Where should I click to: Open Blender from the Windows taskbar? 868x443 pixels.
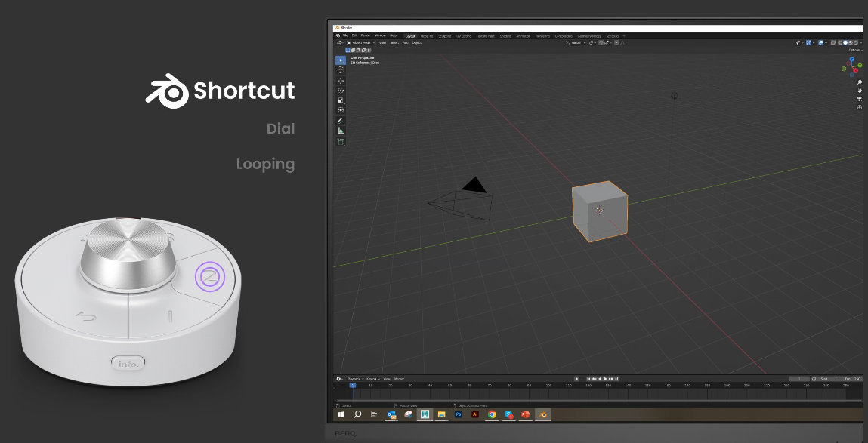pyautogui.click(x=542, y=414)
